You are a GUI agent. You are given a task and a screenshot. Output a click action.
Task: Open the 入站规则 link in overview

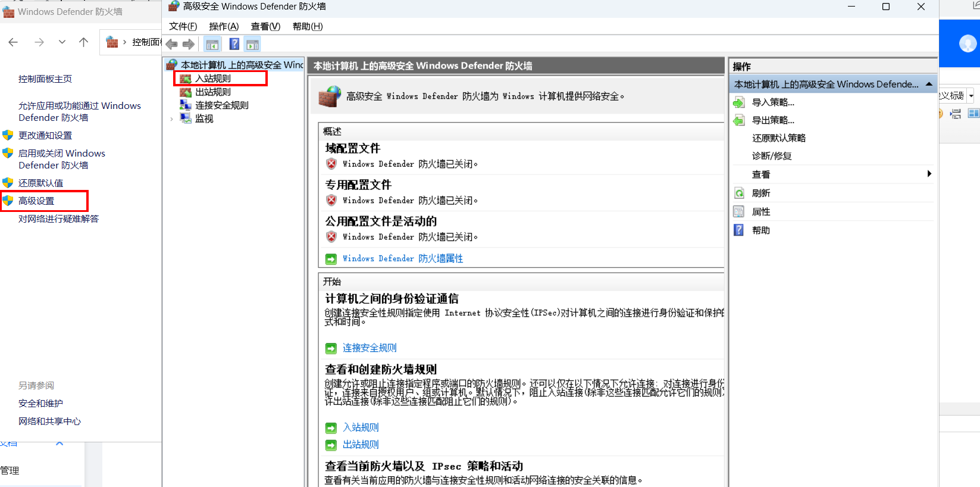361,427
